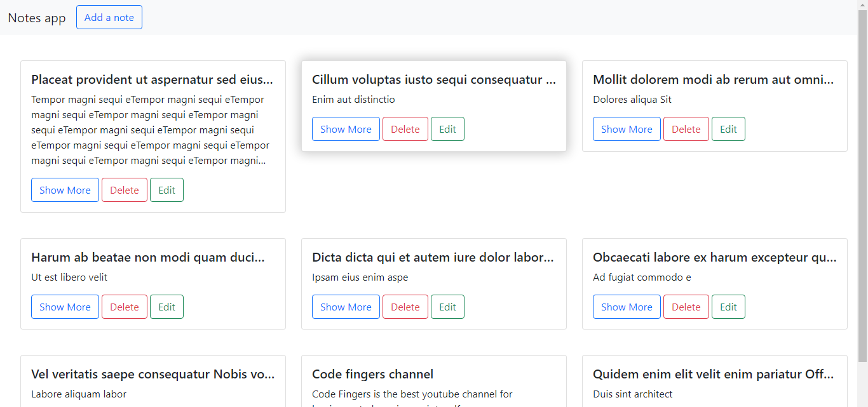Screen dimensions: 868x407
Task: Delete the Harum ab beatae note
Action: (125, 307)
